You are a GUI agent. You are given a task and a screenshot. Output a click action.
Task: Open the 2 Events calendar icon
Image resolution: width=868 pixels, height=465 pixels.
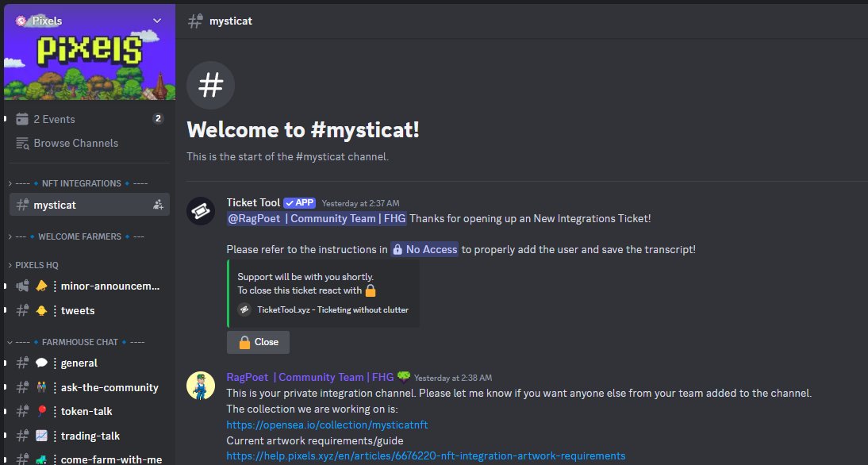point(22,119)
